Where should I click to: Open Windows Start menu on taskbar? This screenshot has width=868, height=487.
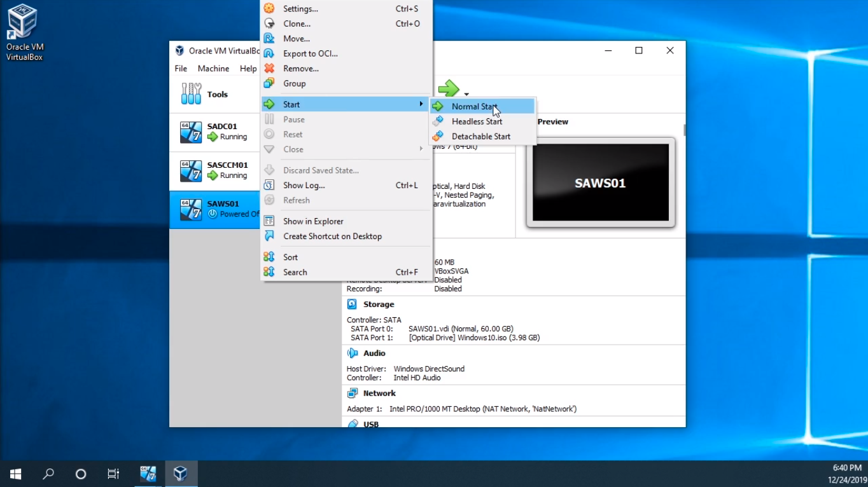tap(16, 474)
